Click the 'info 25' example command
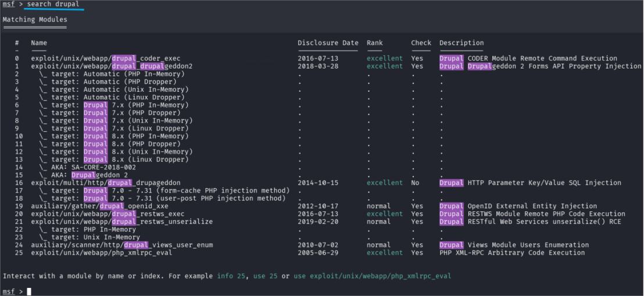This screenshot has width=644, height=296. tap(231, 276)
